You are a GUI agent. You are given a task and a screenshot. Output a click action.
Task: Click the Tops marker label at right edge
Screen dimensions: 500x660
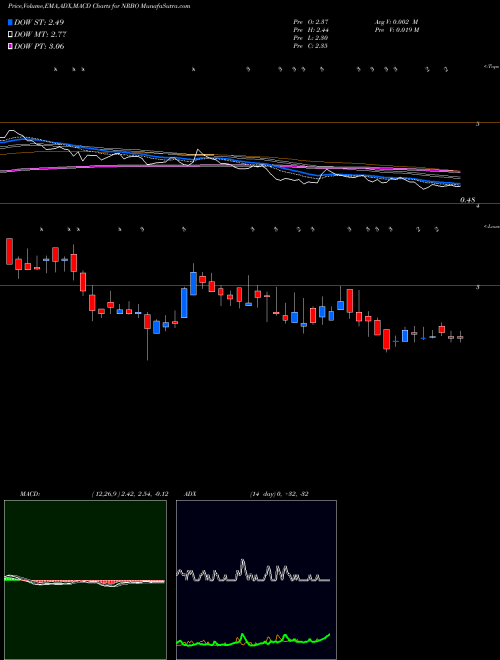(x=491, y=67)
